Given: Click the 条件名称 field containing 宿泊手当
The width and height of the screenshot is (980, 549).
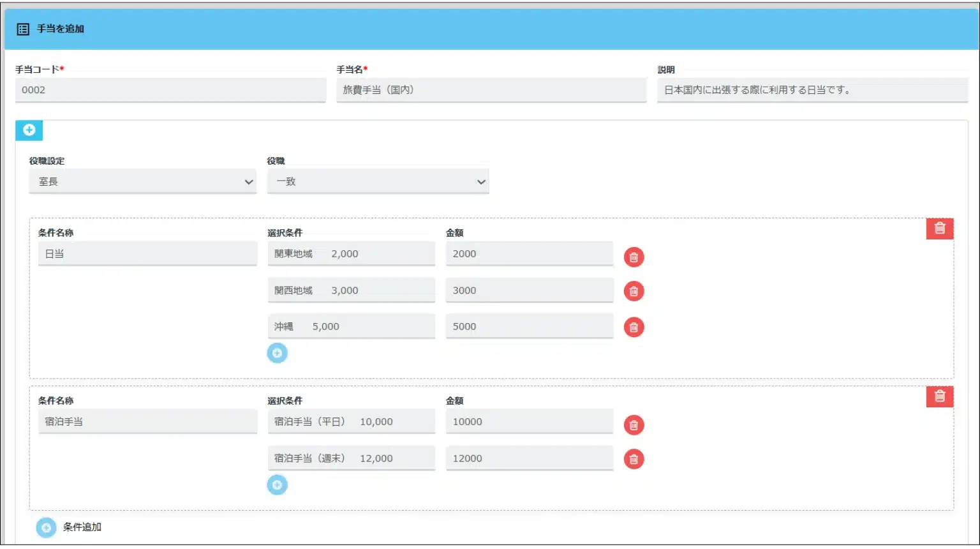Looking at the screenshot, I should tap(147, 422).
